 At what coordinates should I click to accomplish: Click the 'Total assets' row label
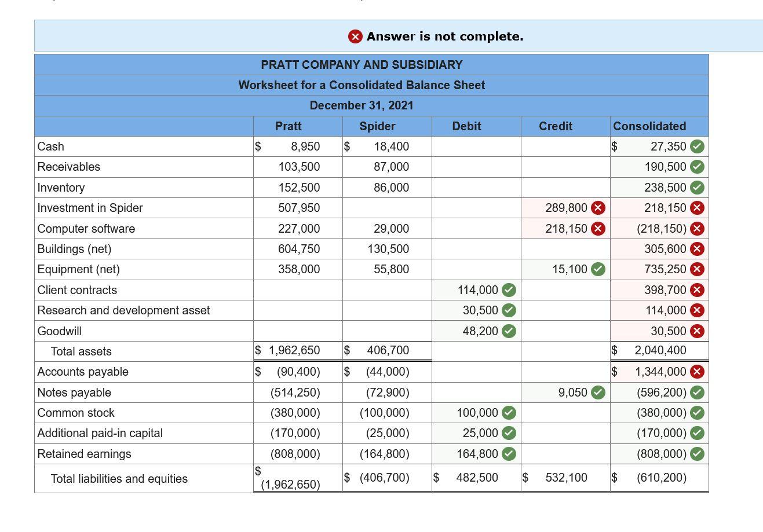click(81, 351)
